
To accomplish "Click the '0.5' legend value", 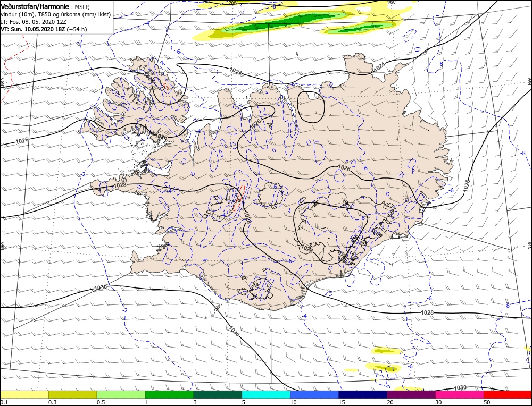I will [x=101, y=402].
